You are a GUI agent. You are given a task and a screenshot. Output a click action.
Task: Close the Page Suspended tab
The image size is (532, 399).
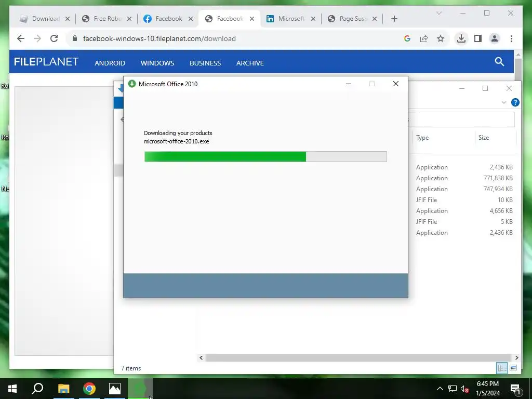375,19
